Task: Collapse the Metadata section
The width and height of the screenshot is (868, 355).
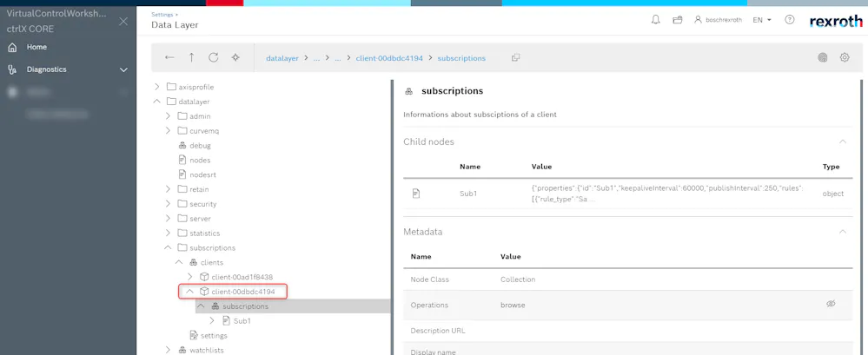Action: point(843,232)
